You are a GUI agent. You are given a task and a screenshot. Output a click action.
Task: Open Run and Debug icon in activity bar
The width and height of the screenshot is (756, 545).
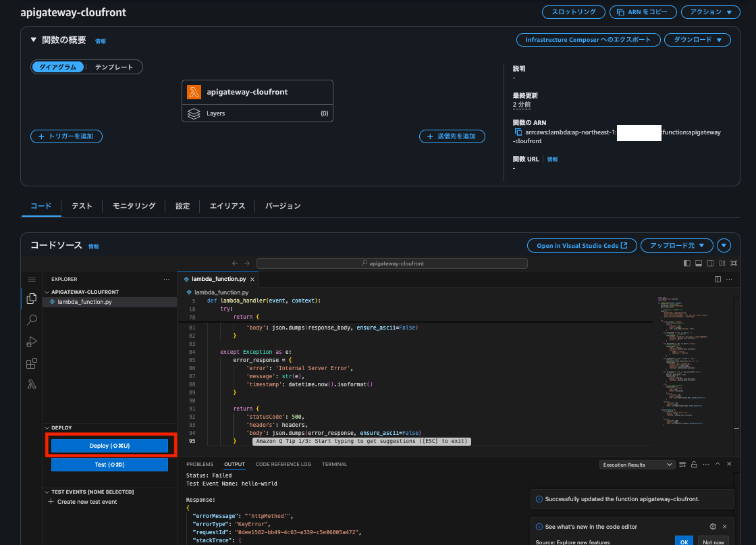31,342
